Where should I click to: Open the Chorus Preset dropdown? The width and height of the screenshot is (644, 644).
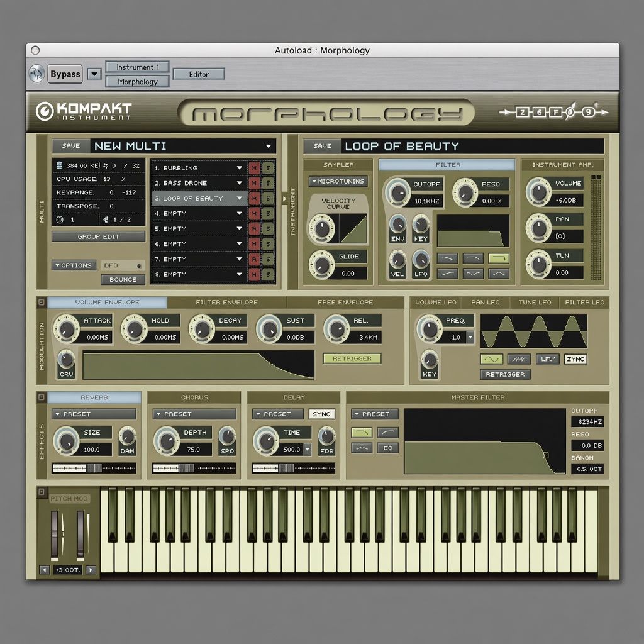point(195,414)
